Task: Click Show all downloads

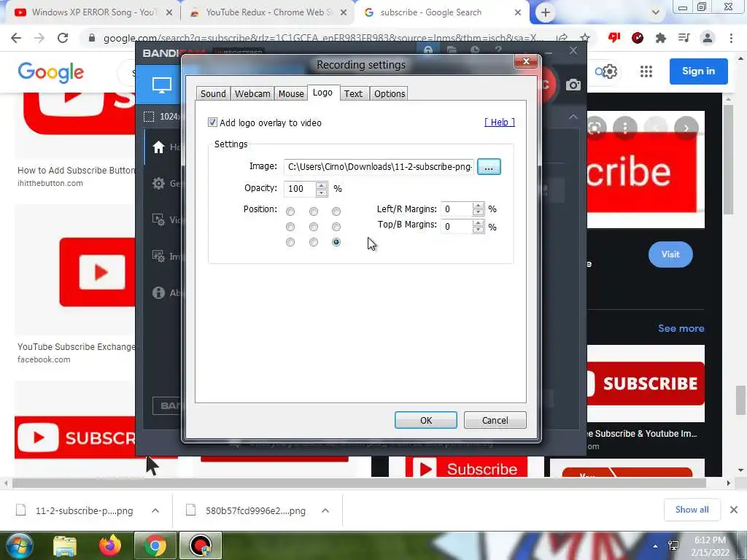Action: [x=692, y=510]
